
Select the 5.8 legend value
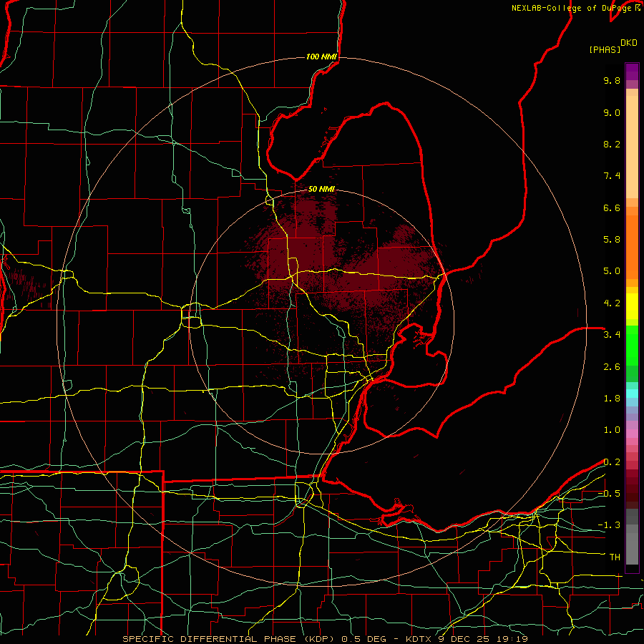(x=612, y=240)
